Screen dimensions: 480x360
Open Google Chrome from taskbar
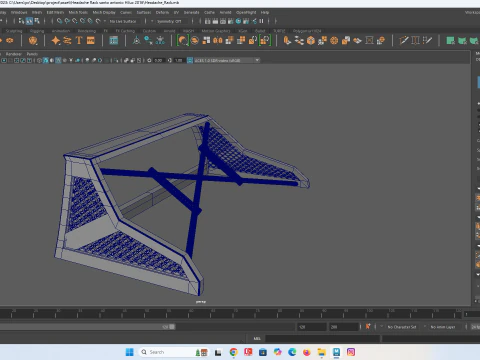pos(233,352)
